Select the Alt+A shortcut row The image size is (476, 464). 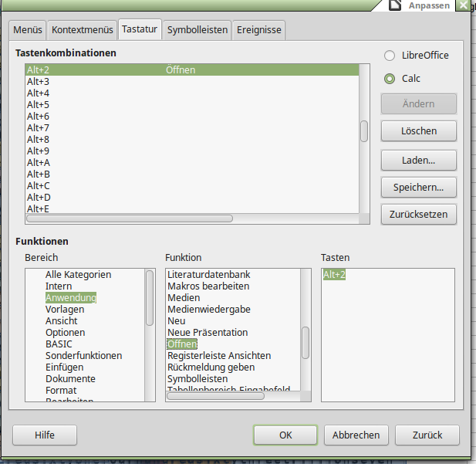192,162
